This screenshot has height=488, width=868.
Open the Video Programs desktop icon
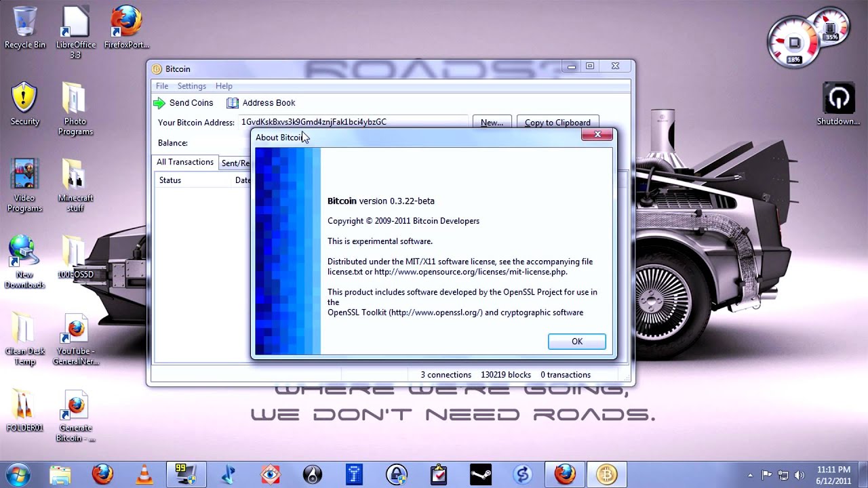click(24, 185)
